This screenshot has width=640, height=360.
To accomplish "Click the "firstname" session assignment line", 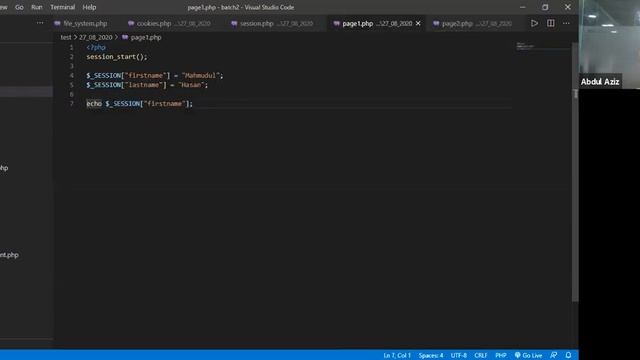I will click(155, 76).
